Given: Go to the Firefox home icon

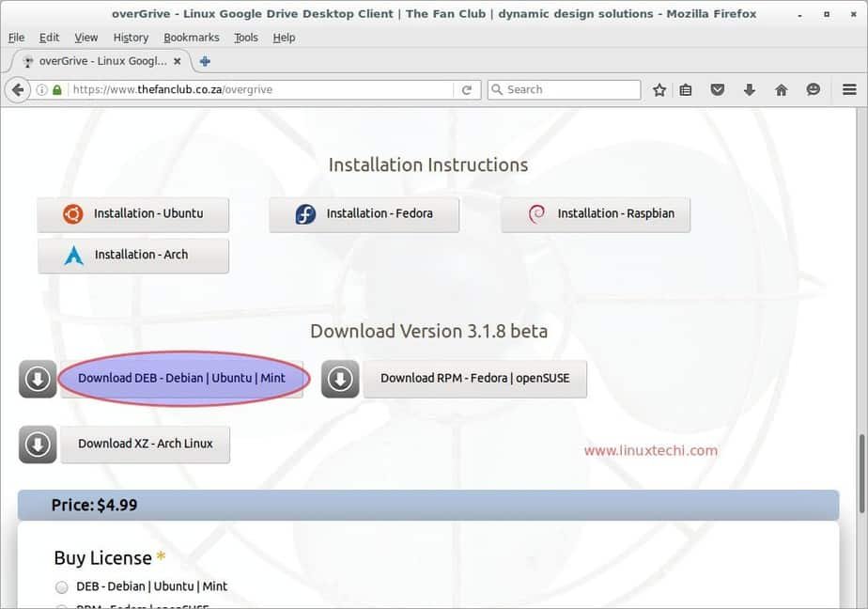Looking at the screenshot, I should point(781,89).
